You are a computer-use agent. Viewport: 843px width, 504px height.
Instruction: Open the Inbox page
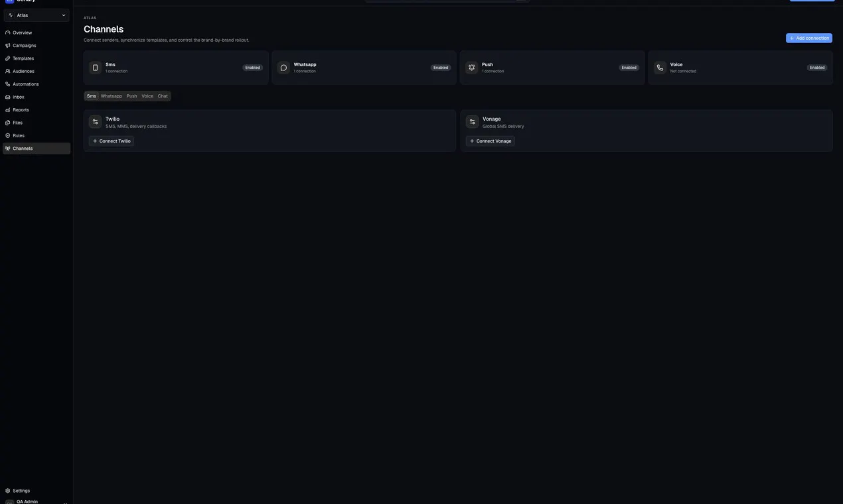click(37, 97)
